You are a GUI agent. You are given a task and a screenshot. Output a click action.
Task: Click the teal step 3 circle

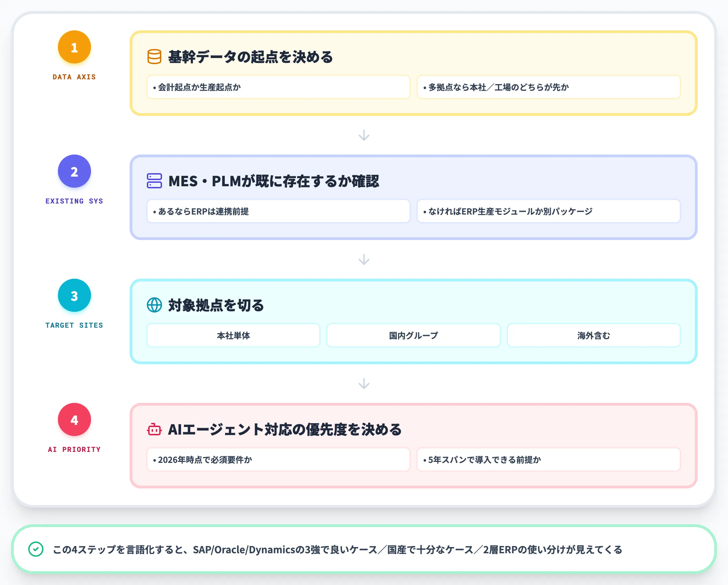point(74,296)
